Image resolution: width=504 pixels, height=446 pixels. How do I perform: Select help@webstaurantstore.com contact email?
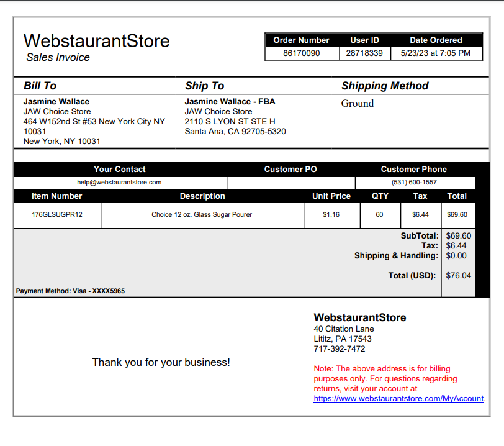tap(119, 183)
